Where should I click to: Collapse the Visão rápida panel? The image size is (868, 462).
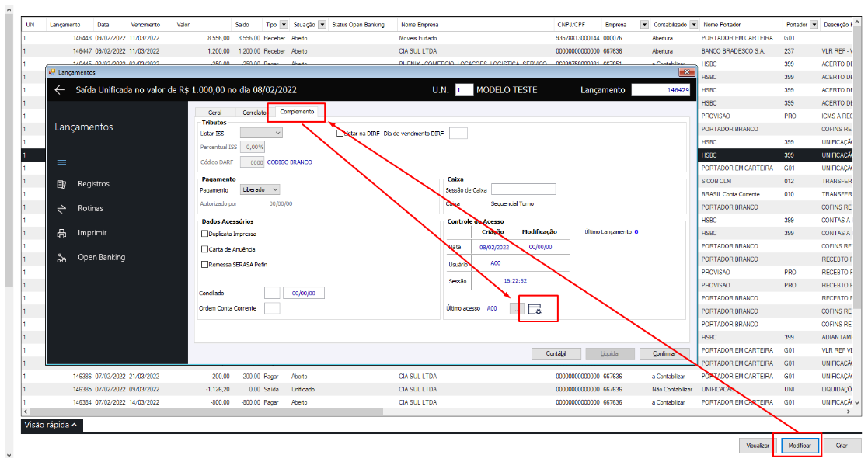[51, 425]
